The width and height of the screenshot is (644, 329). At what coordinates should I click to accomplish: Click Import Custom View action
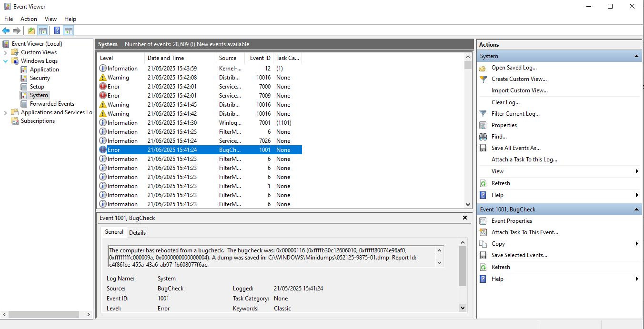pyautogui.click(x=520, y=90)
